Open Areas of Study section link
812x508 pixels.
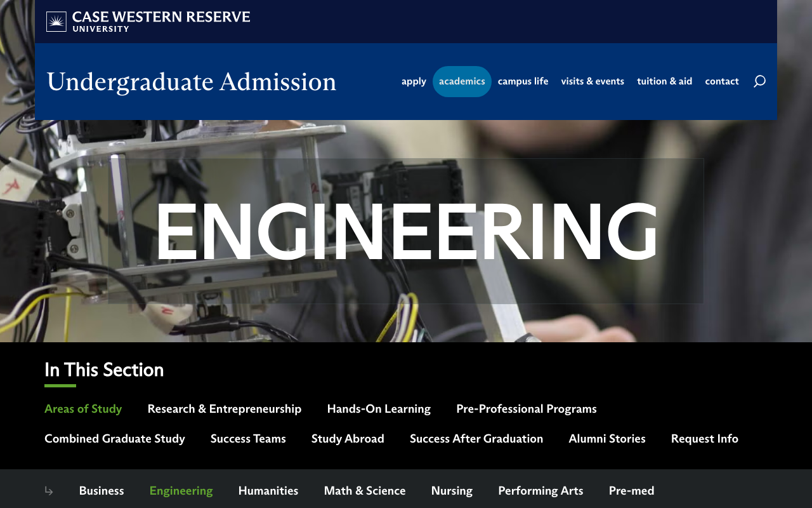(83, 409)
